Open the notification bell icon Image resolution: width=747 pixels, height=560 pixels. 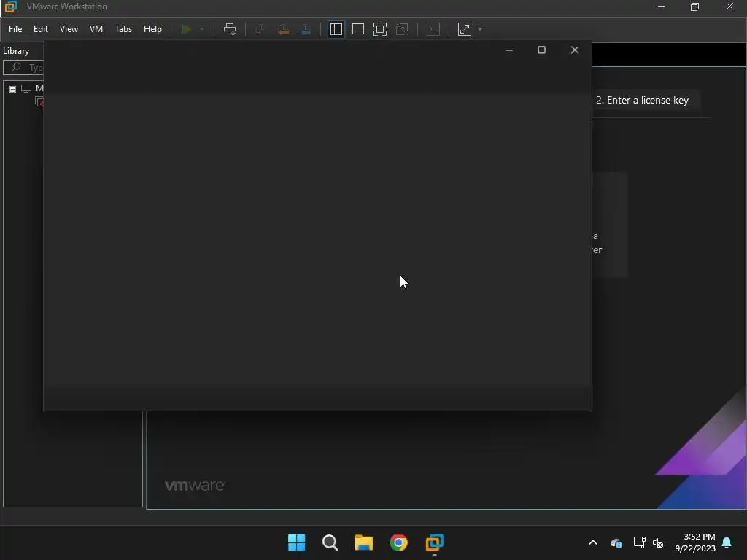(x=727, y=542)
